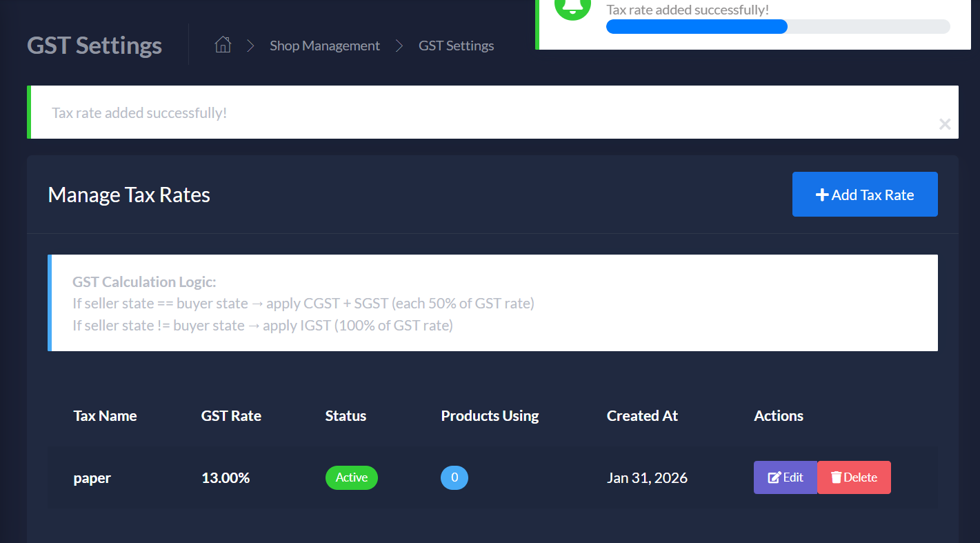
Task: Edit the paper tax rate entry
Action: [786, 477]
